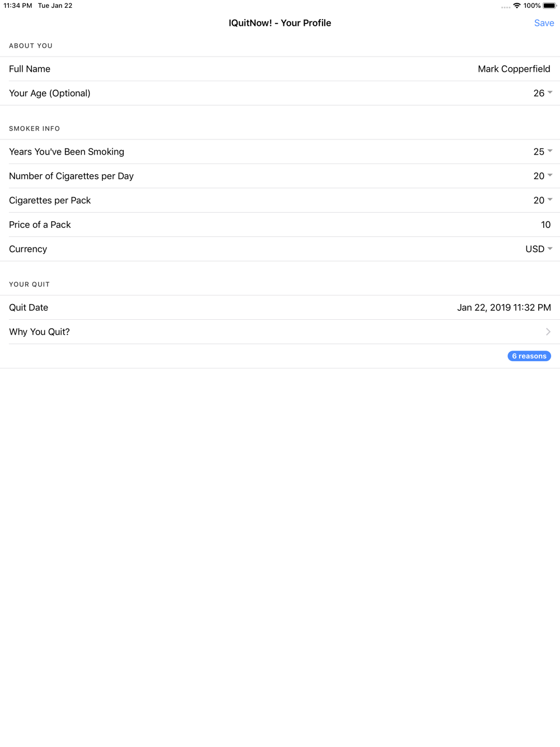Tap the Wi-Fi status icon

[x=517, y=6]
